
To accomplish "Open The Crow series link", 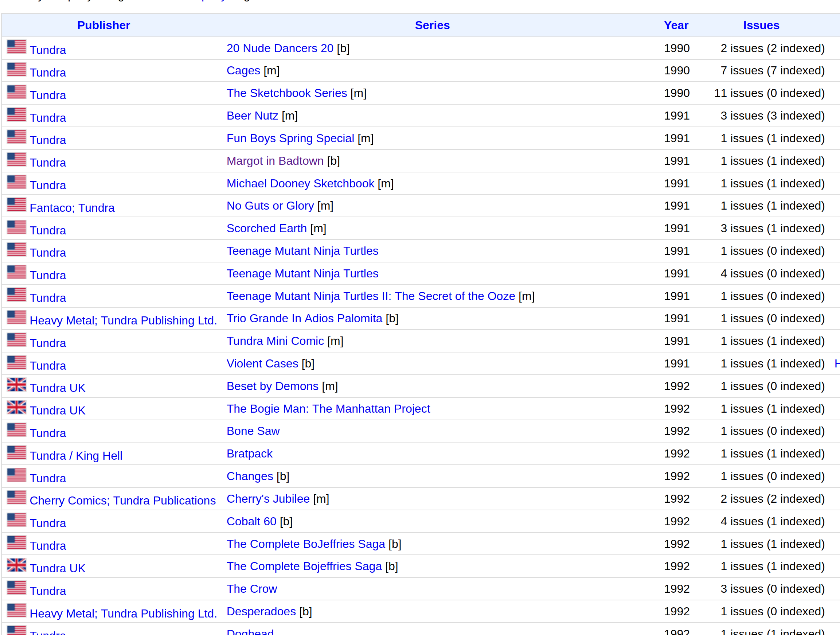I will (x=252, y=589).
